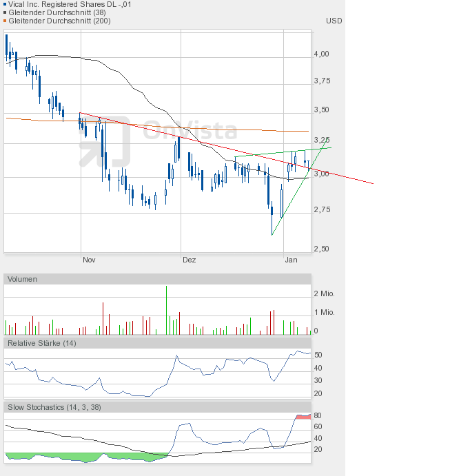The image size is (470, 476).
Task: Select the Gleitender Durchschnitt (38) legend label
Action: coord(54,12)
